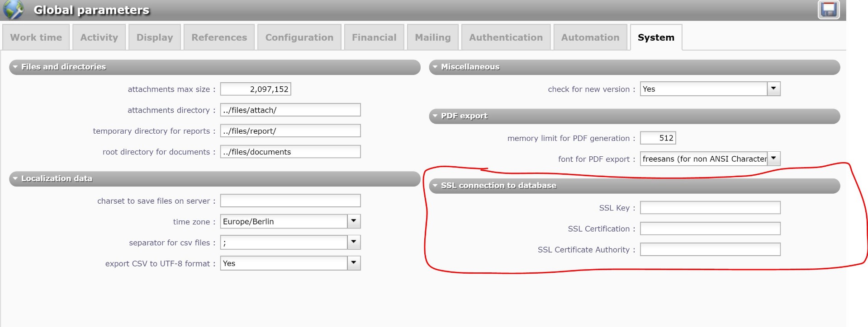Select the System tab

tap(656, 37)
